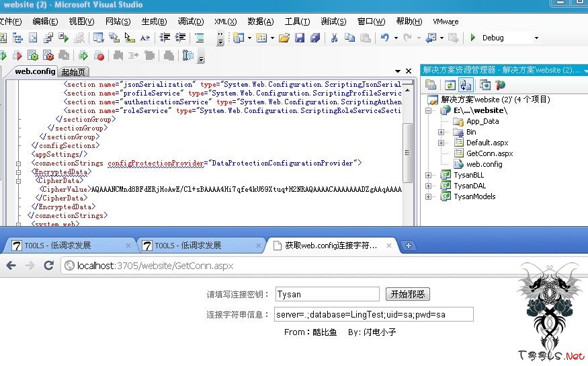Click the Add New Item icon
The image size is (588, 366).
(x=261, y=38)
